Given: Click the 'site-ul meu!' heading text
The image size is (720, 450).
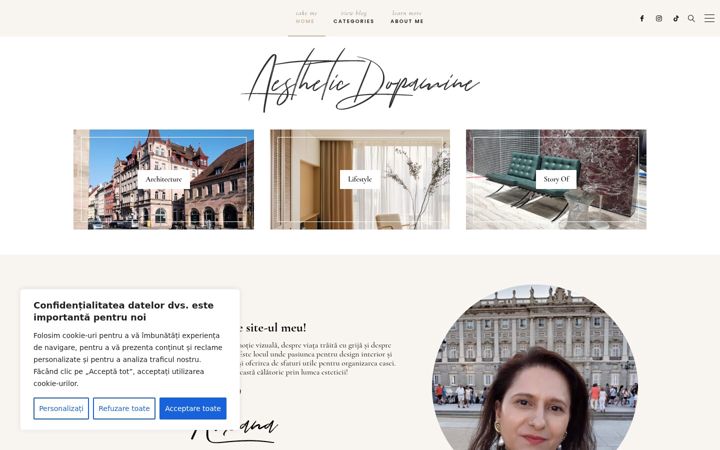Looking at the screenshot, I should [x=276, y=327].
